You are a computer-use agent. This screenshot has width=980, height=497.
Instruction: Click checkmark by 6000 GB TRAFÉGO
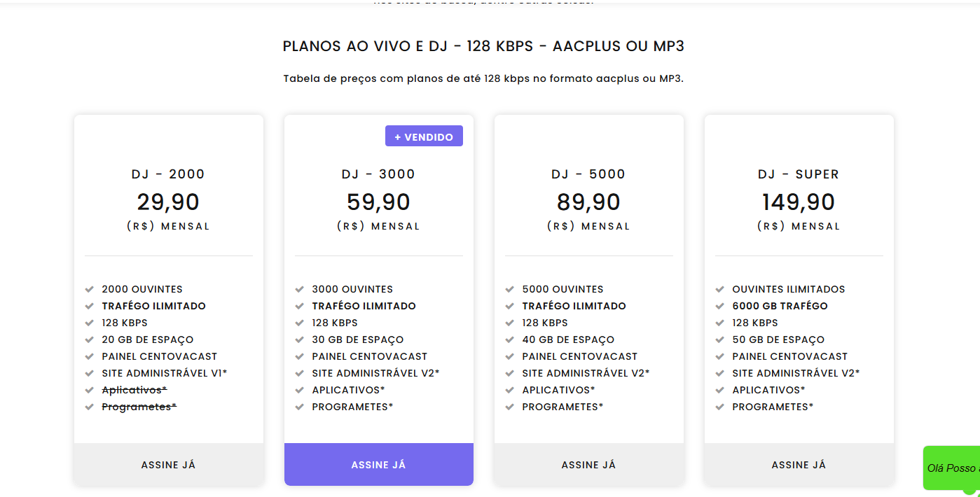720,306
